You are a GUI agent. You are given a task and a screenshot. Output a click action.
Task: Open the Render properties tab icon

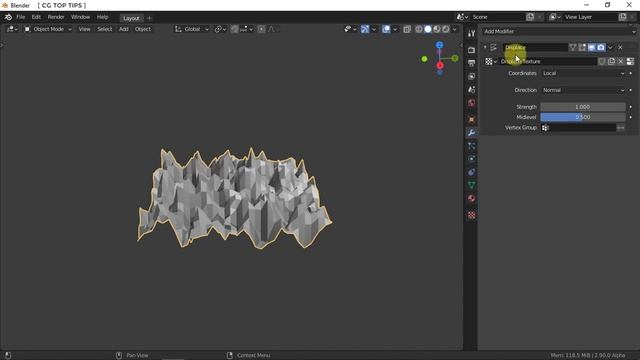[x=471, y=50]
